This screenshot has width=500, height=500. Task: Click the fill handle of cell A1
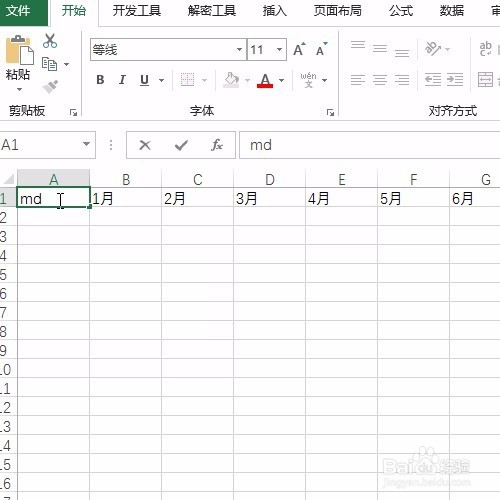[x=89, y=207]
